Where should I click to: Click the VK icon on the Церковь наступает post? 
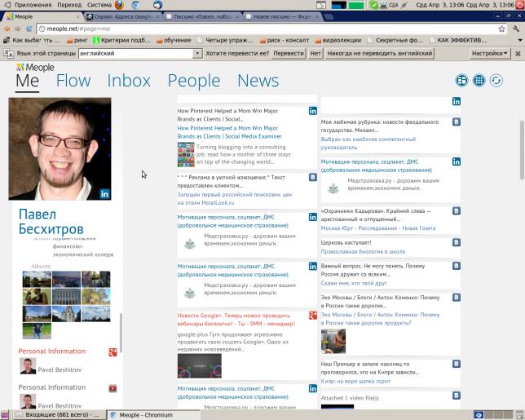457,242
